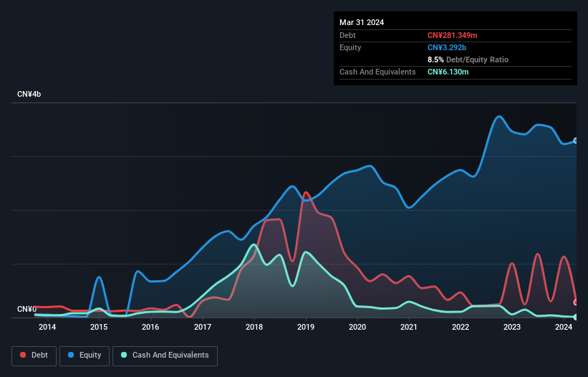
Task: Click the CN¥3.292b equity value
Action: tap(447, 47)
